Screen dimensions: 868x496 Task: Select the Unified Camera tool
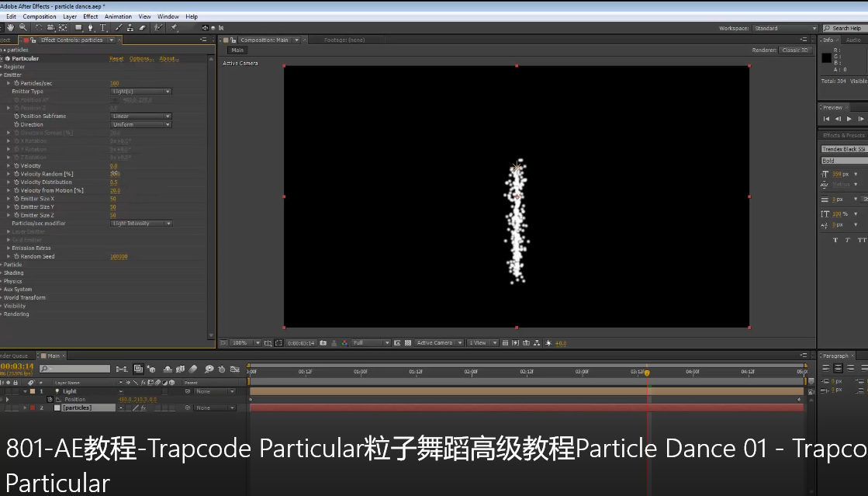(50, 28)
